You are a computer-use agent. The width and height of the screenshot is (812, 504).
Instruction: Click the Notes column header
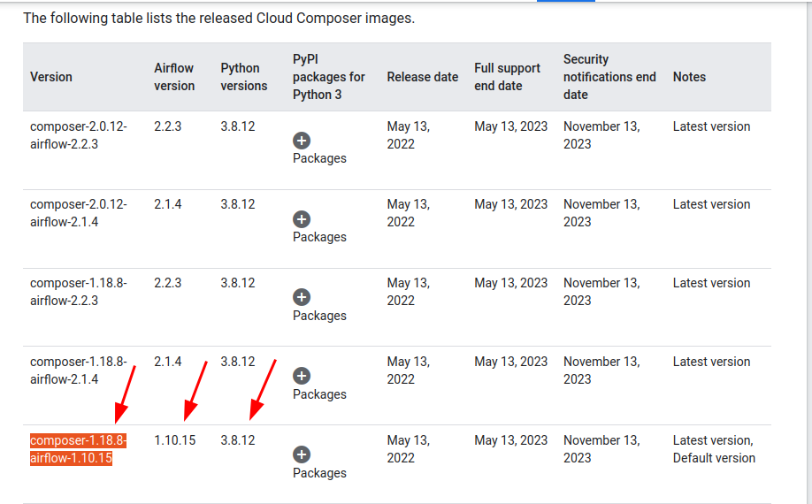tap(689, 77)
